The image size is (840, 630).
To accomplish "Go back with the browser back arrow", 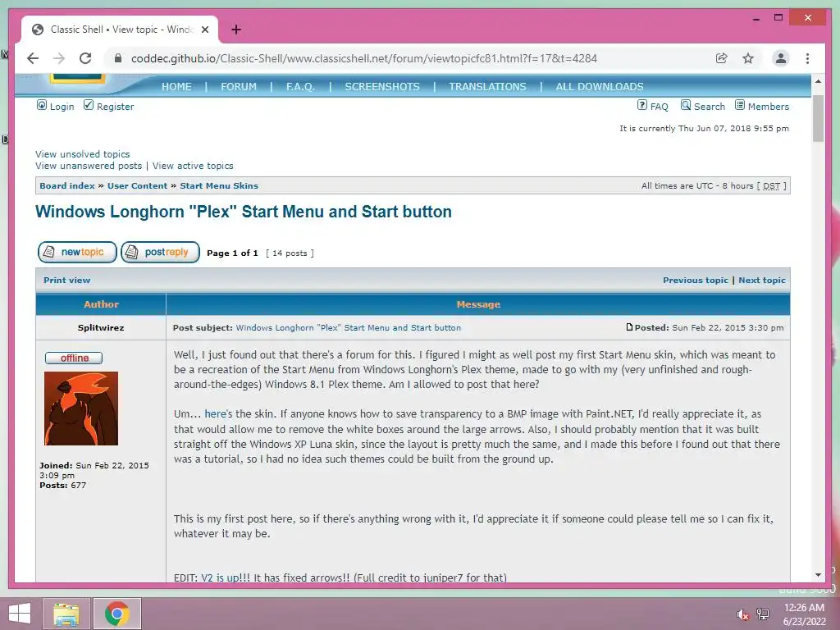I will click(x=33, y=58).
